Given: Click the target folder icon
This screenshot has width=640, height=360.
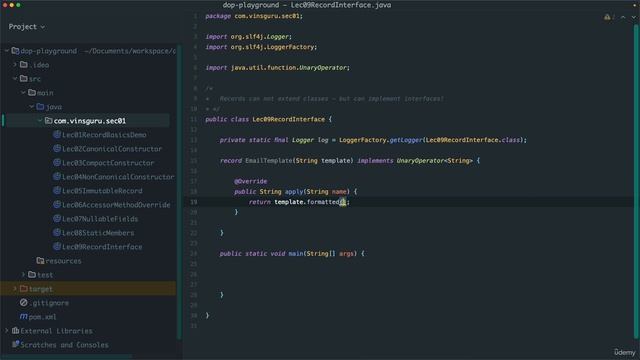Looking at the screenshot, I should (x=24, y=289).
